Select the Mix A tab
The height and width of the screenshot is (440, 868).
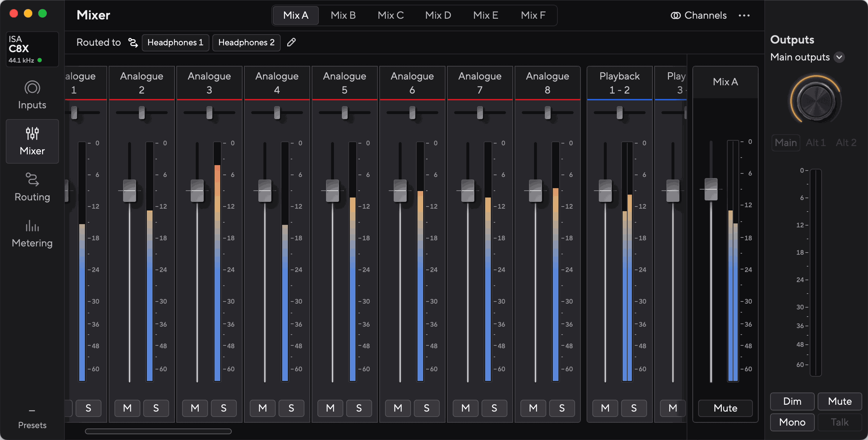[296, 15]
